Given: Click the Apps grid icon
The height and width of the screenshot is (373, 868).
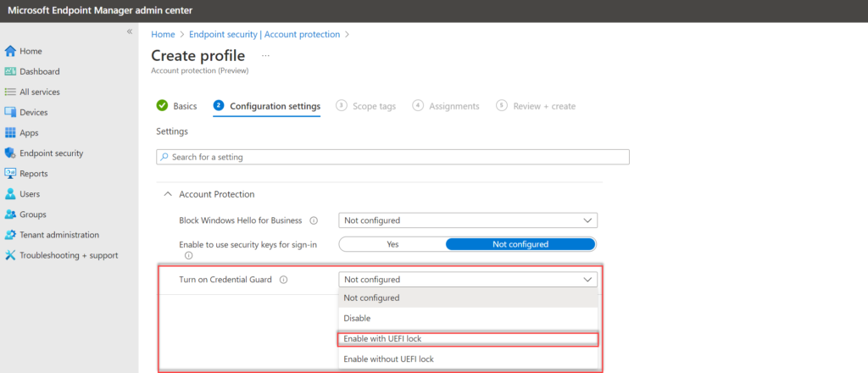Looking at the screenshot, I should coord(10,133).
